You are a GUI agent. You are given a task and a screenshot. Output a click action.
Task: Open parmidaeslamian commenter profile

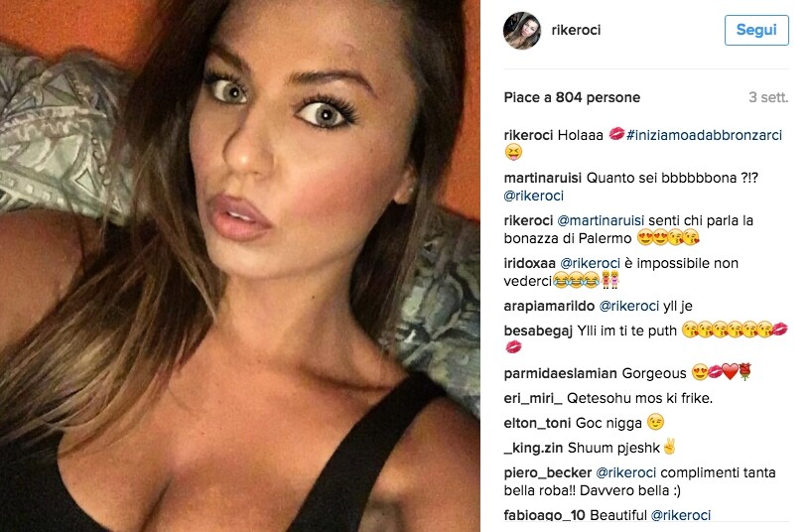[x=561, y=373]
